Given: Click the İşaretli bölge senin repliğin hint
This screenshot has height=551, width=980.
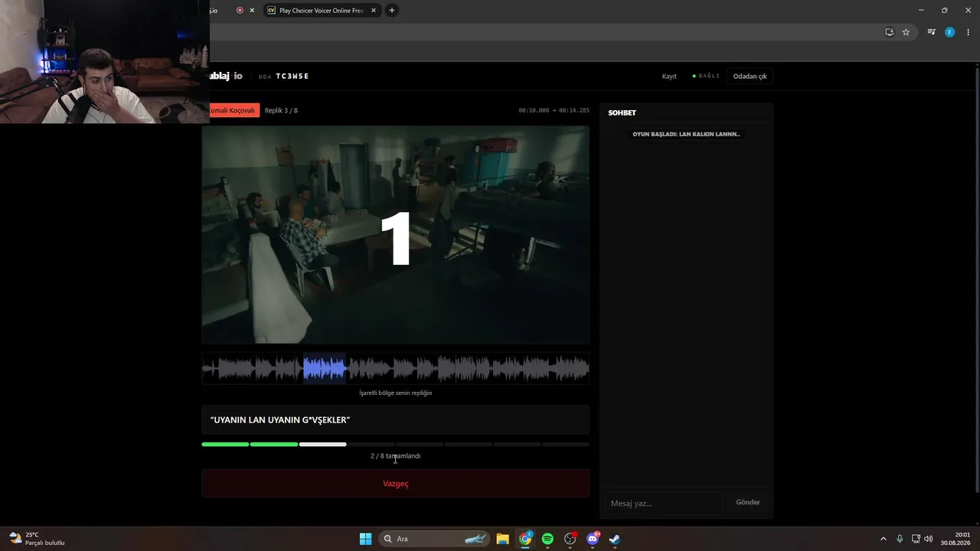Looking at the screenshot, I should click(x=395, y=393).
